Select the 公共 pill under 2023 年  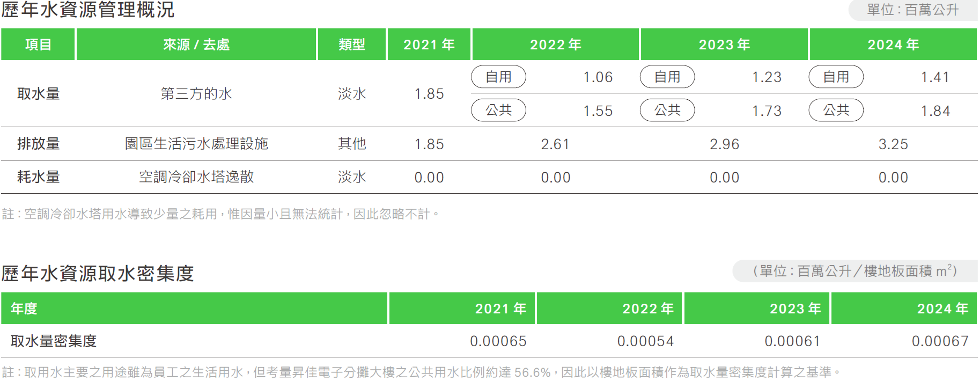click(667, 110)
